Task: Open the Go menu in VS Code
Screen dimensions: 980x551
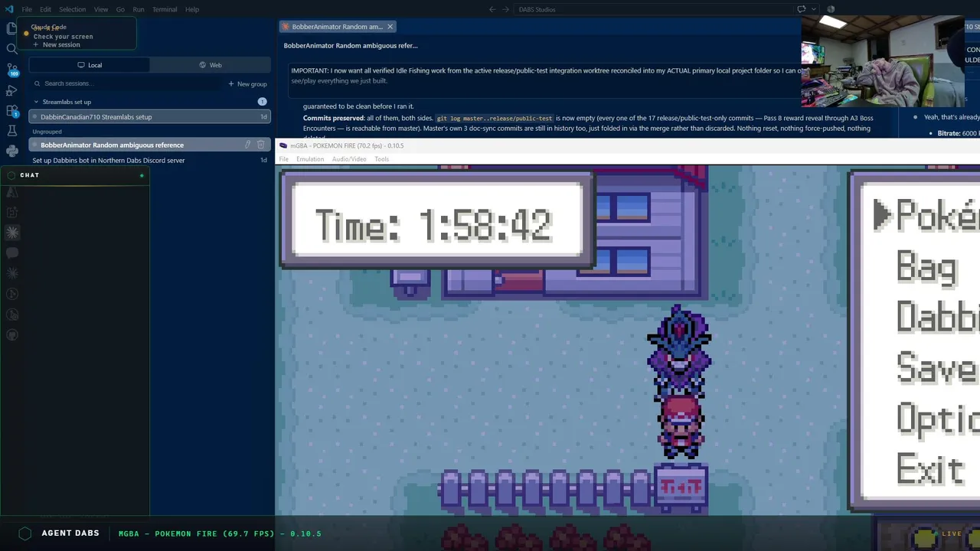Action: click(x=120, y=9)
